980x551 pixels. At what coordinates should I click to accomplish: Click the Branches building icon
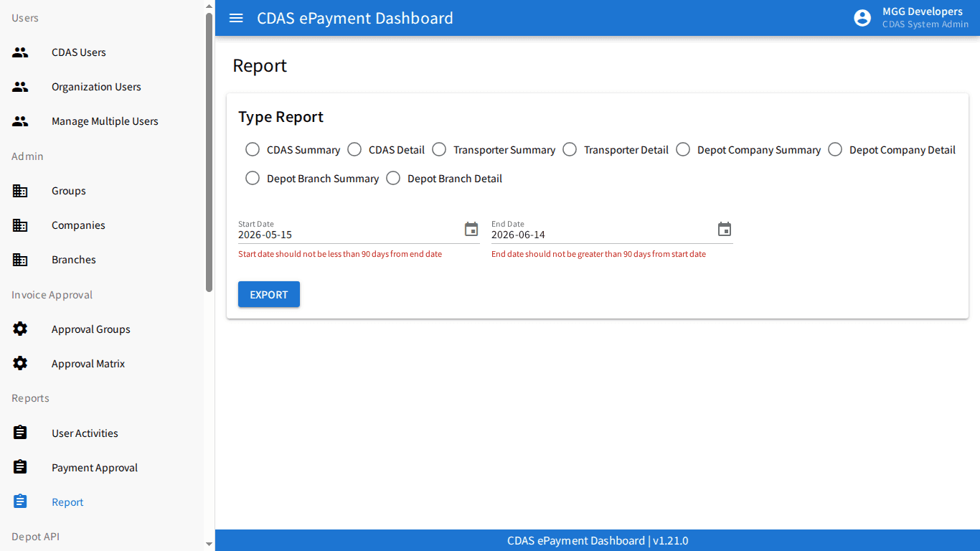[20, 260]
